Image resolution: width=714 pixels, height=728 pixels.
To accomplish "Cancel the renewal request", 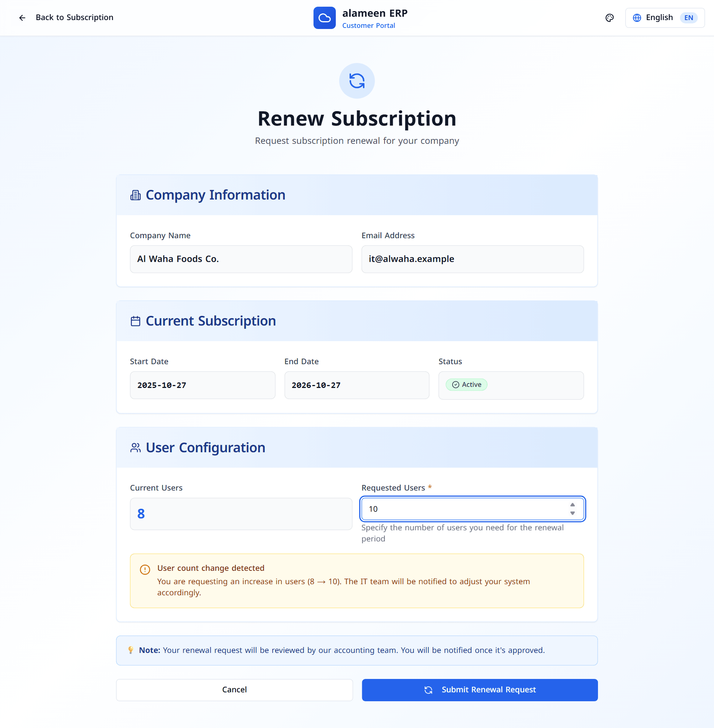I will (234, 689).
